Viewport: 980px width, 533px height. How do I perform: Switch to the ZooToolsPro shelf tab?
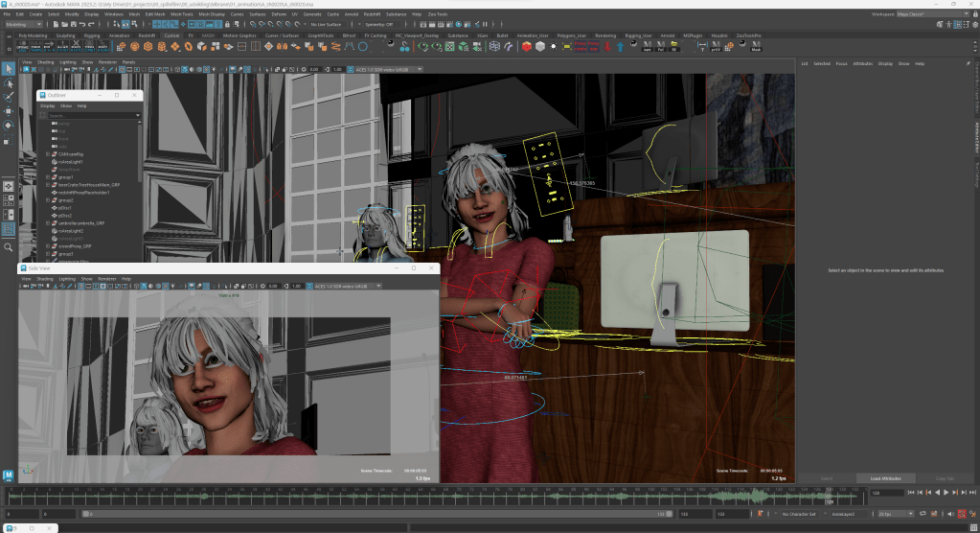pyautogui.click(x=749, y=35)
